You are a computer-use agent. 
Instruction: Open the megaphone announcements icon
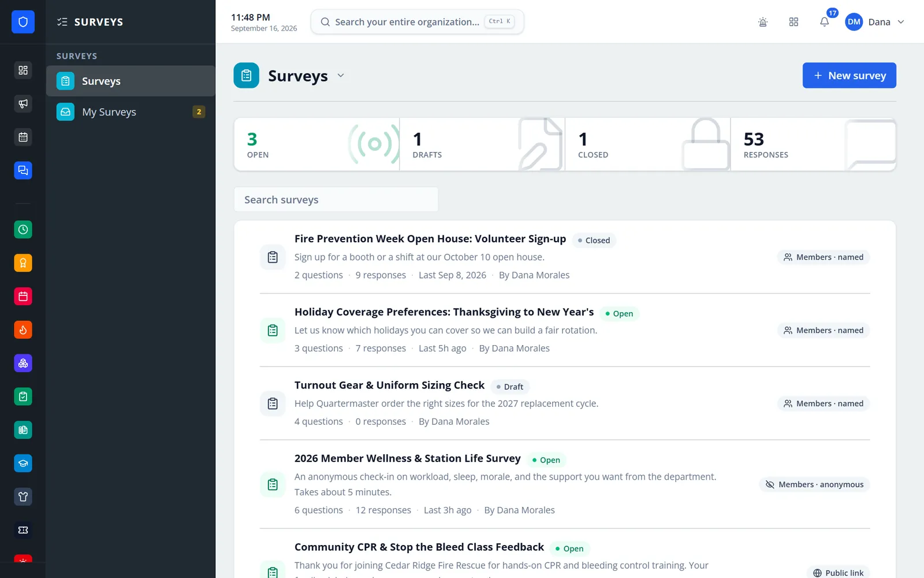[x=23, y=103]
